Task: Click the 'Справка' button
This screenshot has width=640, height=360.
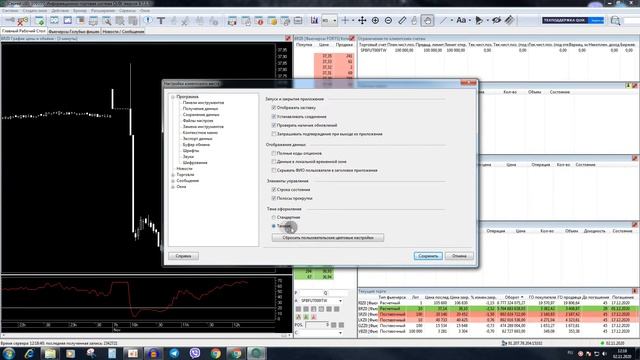Action: (x=183, y=256)
